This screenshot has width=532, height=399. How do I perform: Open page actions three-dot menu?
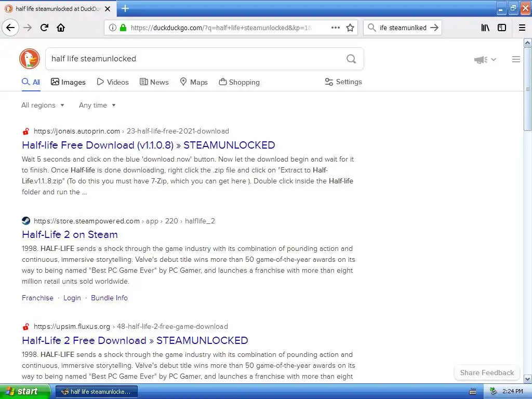335,28
